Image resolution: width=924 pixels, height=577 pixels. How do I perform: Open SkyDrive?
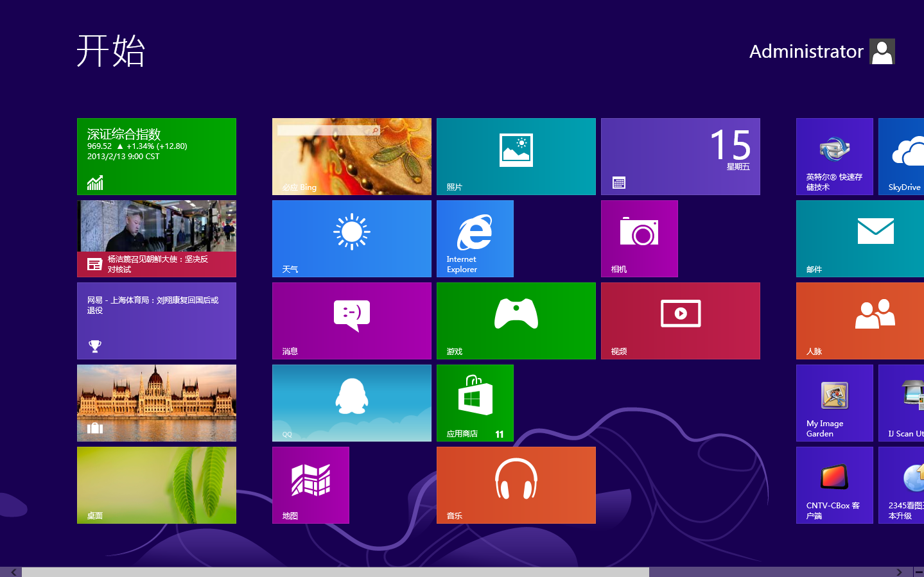click(900, 156)
